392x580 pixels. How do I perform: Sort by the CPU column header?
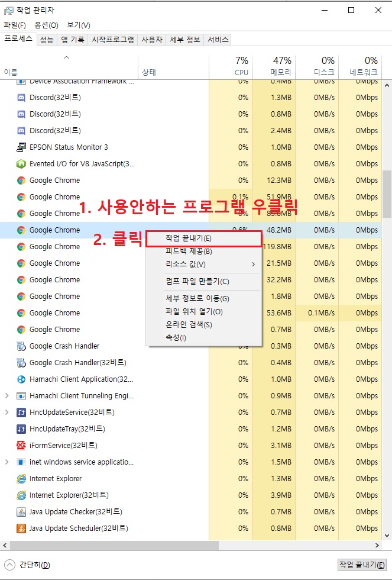tap(231, 66)
